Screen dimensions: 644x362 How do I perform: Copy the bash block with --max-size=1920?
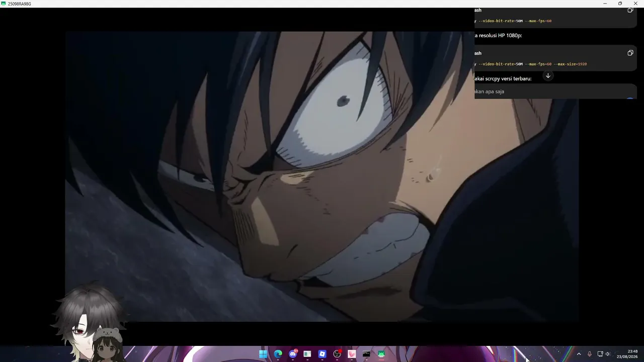click(x=630, y=53)
